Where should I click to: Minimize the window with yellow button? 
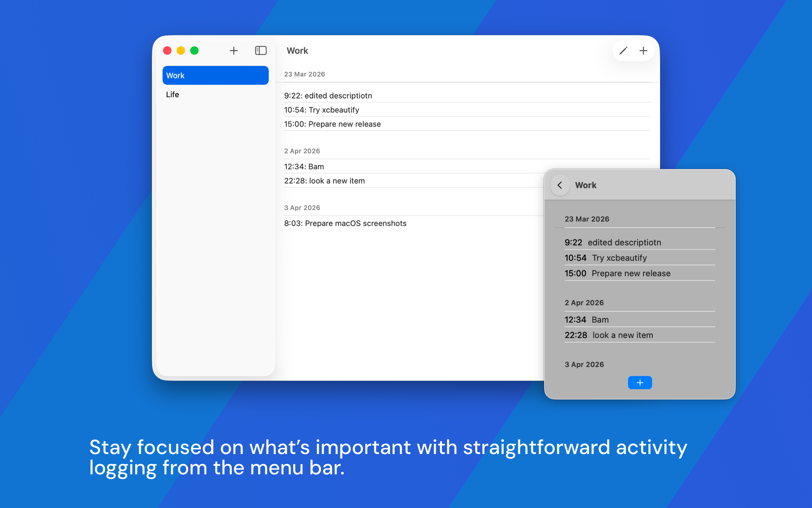tap(181, 51)
